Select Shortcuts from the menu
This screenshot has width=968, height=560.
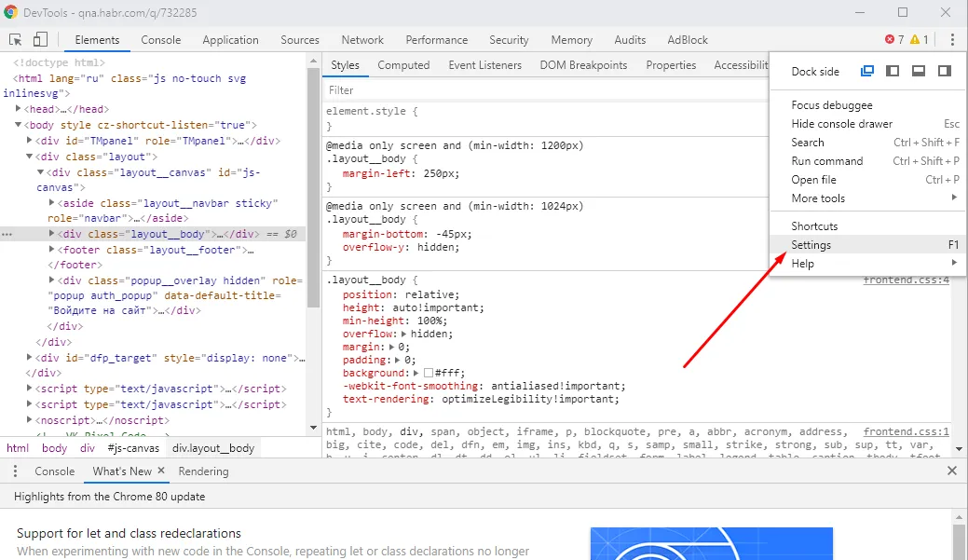[x=867, y=226]
